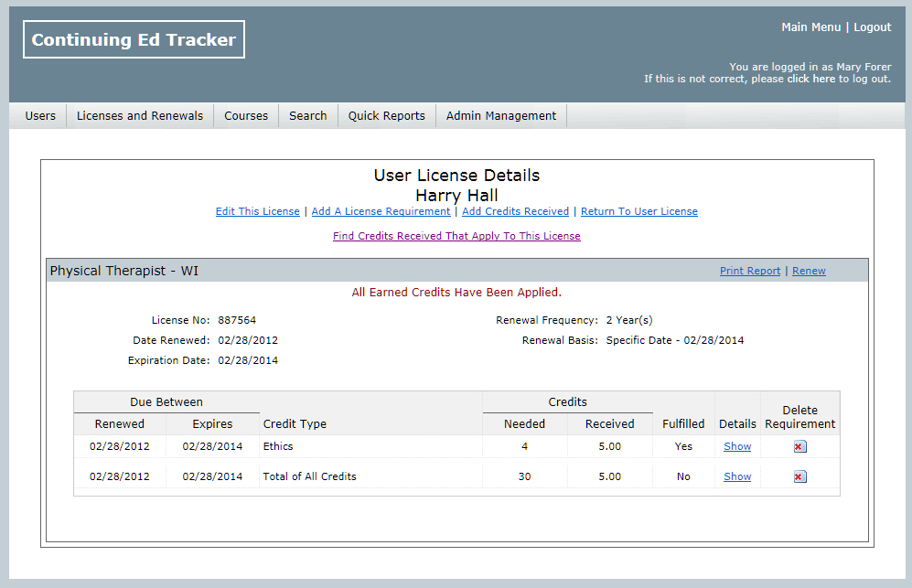Viewport: 912px width, 588px height.
Task: Open Licenses and Renewals menu
Action: click(140, 116)
